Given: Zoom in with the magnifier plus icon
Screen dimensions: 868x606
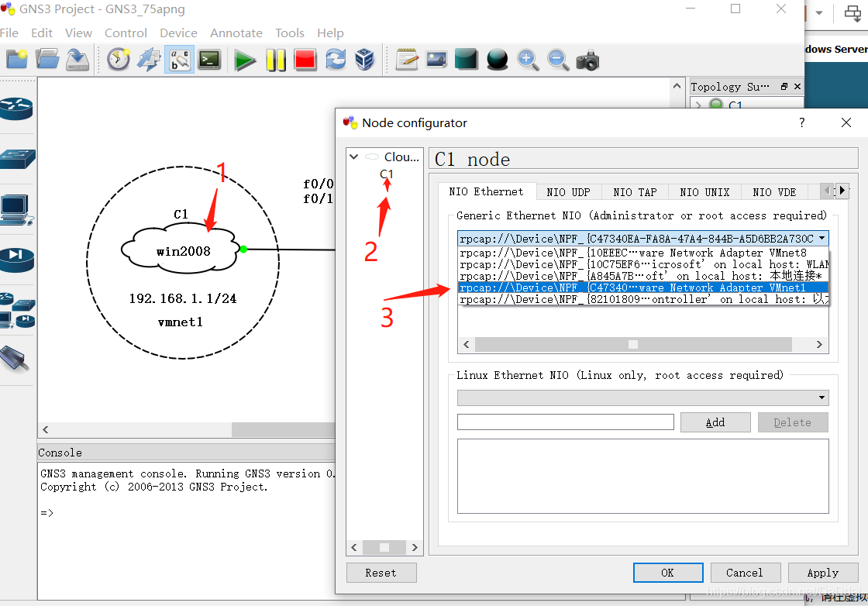Looking at the screenshot, I should click(528, 59).
